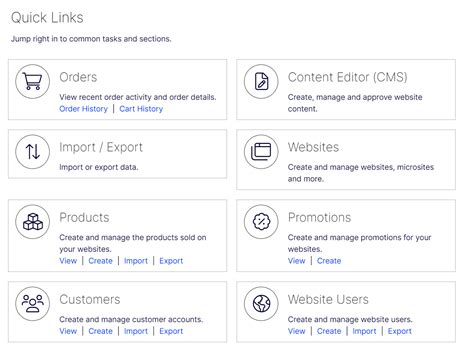This screenshot has width=474, height=361.
Task: View products via the Products View link
Action: [68, 261]
